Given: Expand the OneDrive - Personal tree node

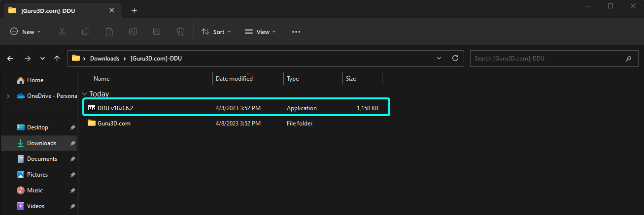Looking at the screenshot, I should click(8, 96).
